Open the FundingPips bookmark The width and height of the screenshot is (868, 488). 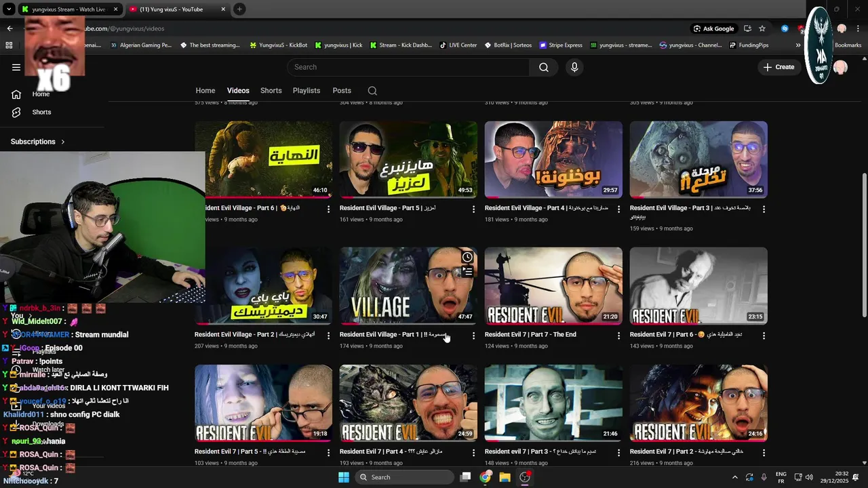tap(749, 45)
